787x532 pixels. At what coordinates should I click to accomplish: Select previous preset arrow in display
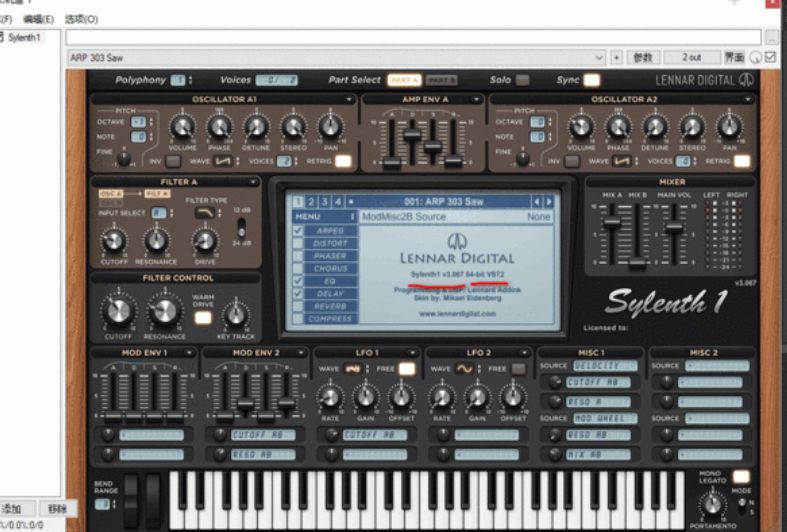[x=537, y=202]
